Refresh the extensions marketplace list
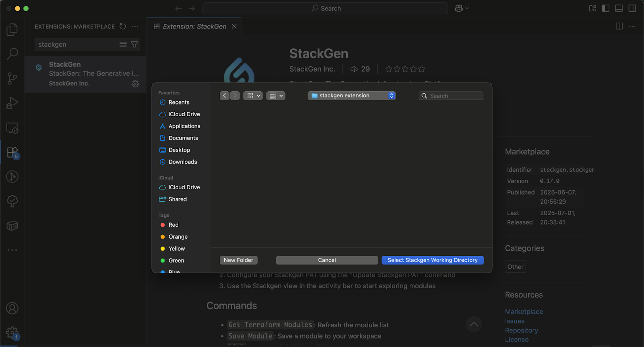 pyautogui.click(x=123, y=27)
